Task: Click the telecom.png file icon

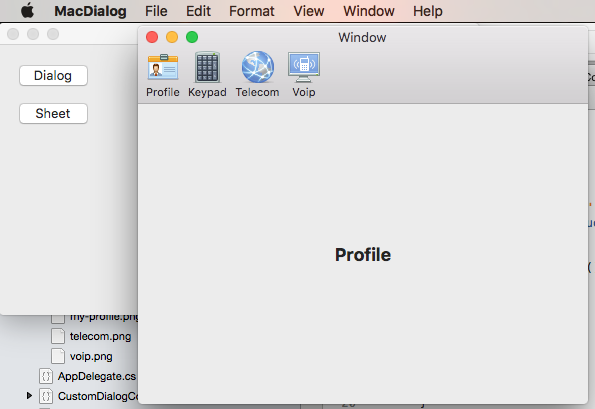Action: tap(58, 336)
